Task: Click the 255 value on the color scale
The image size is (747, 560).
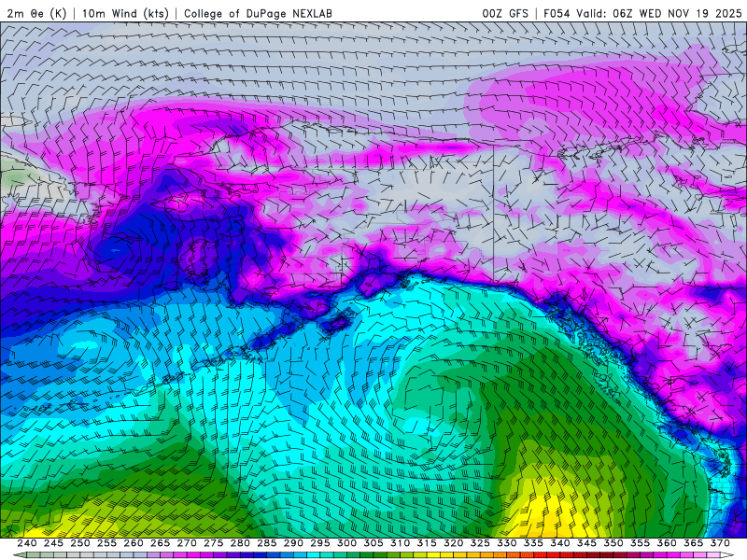Action: point(106,543)
